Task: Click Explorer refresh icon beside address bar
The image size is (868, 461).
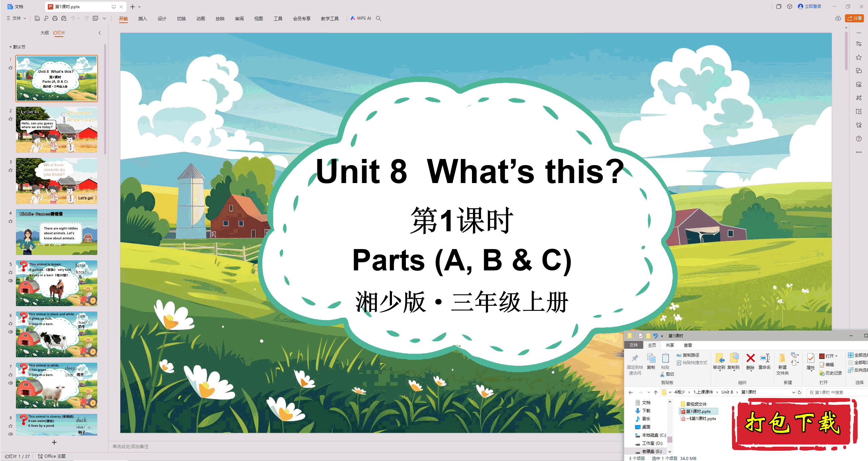Action: 800,392
